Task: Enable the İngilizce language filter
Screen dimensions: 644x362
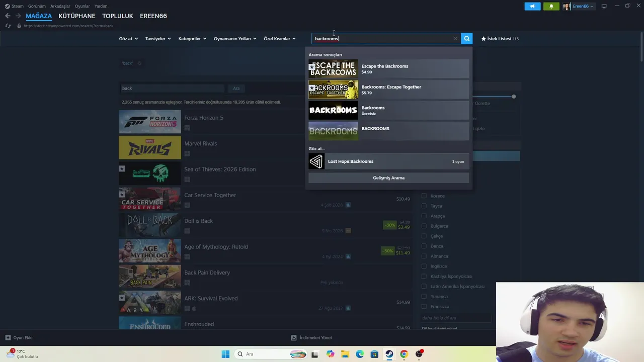Action: [424, 266]
